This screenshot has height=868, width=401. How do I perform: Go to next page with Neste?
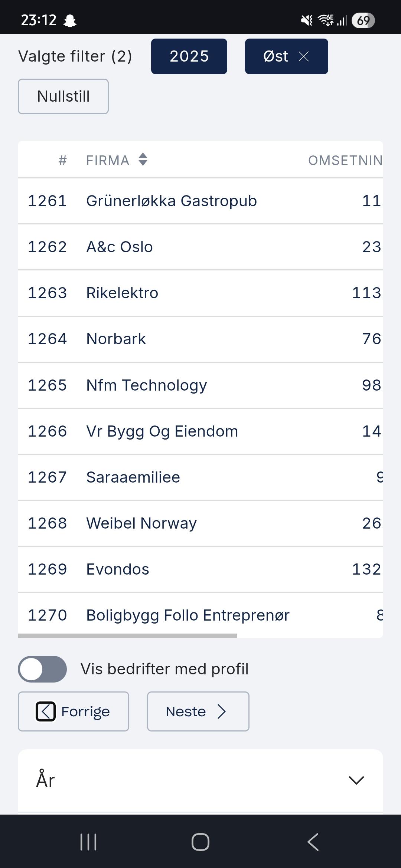pyautogui.click(x=198, y=711)
